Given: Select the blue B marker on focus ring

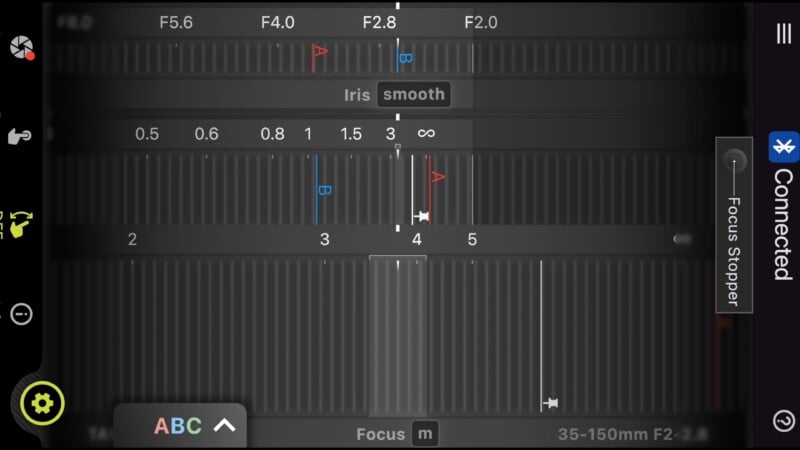Looking at the screenshot, I should pyautogui.click(x=322, y=190).
